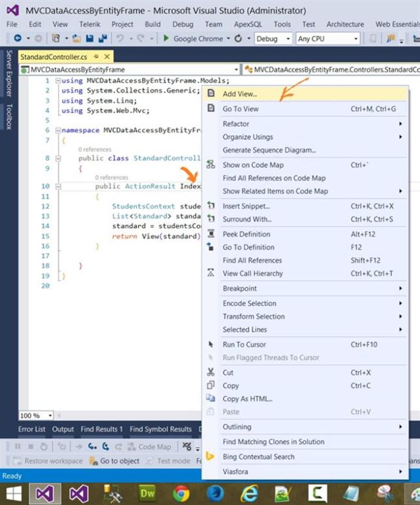Pin the StandardController.cs tab
Viewport: 420px width, 505px height.
click(x=96, y=57)
